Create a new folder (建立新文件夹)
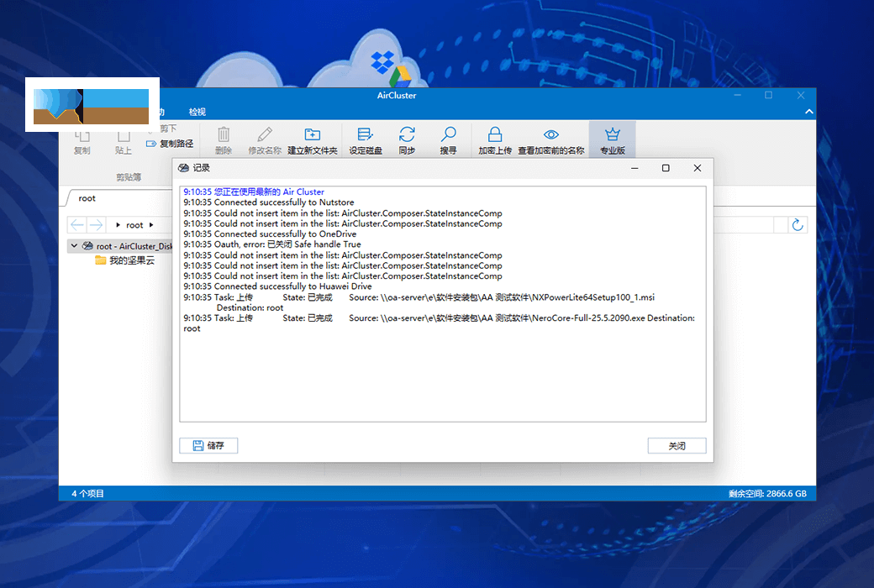874x588 pixels. pyautogui.click(x=312, y=140)
